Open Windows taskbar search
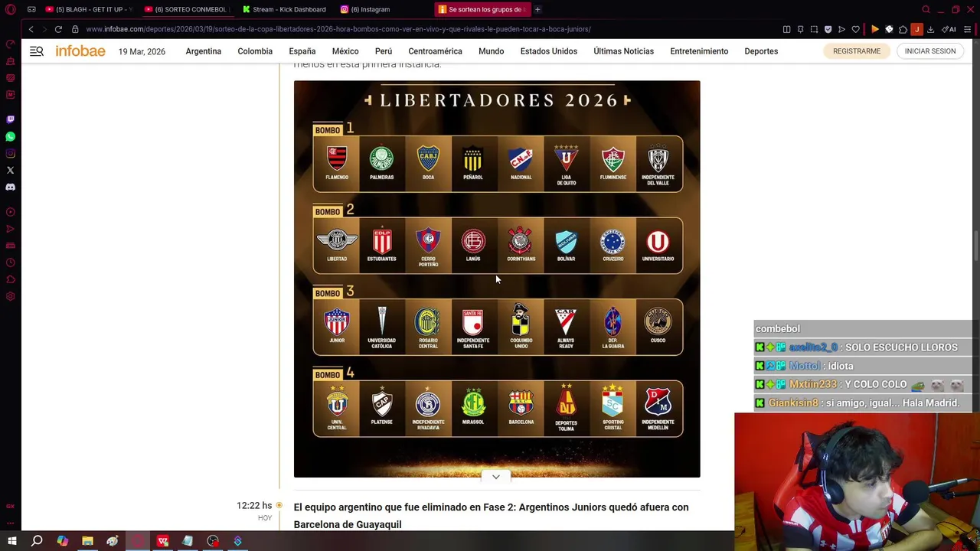This screenshot has width=980, height=551. pos(37,541)
